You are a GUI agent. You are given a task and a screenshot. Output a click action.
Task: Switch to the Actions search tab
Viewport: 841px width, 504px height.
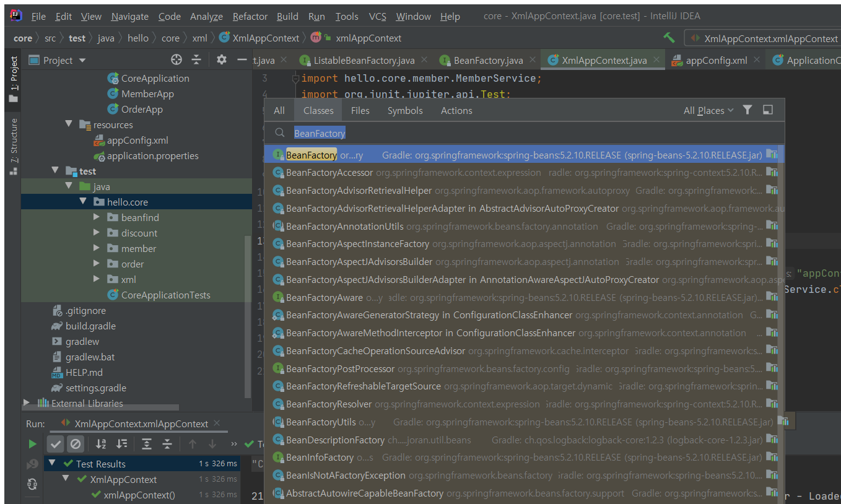[x=456, y=110]
